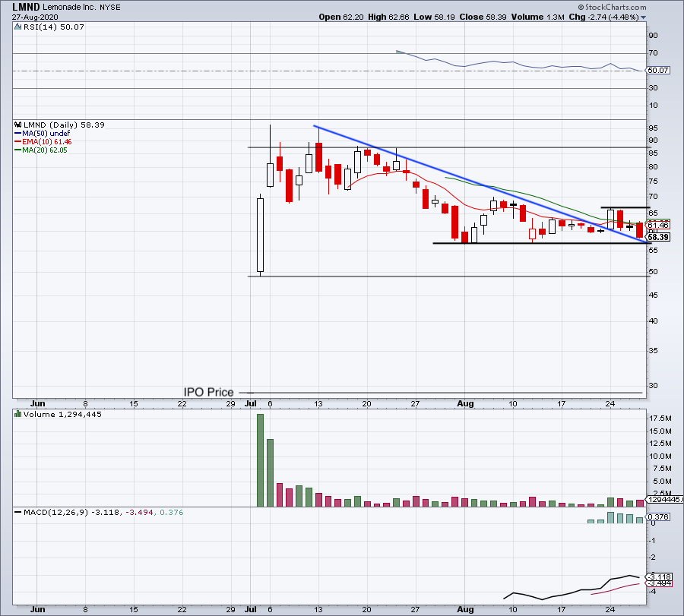This screenshot has width=684, height=616.
Task: Click the red -3.494 MACD signal value in legend
Action: (140, 512)
